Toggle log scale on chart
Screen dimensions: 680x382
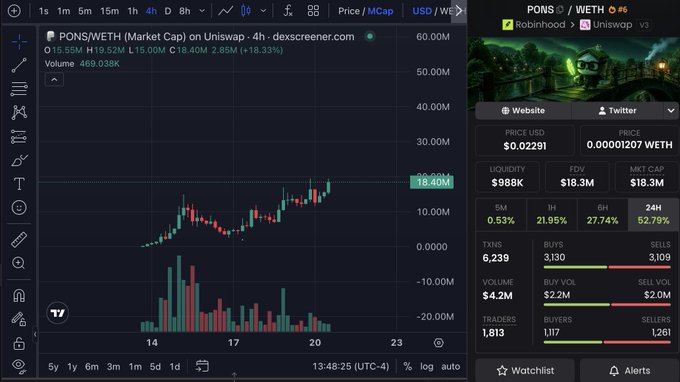[x=427, y=366]
